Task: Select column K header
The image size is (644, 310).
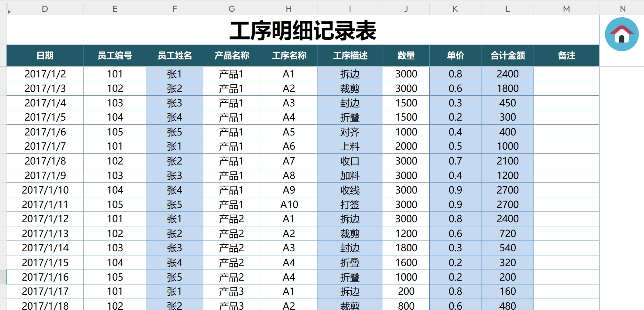Action: pos(455,9)
